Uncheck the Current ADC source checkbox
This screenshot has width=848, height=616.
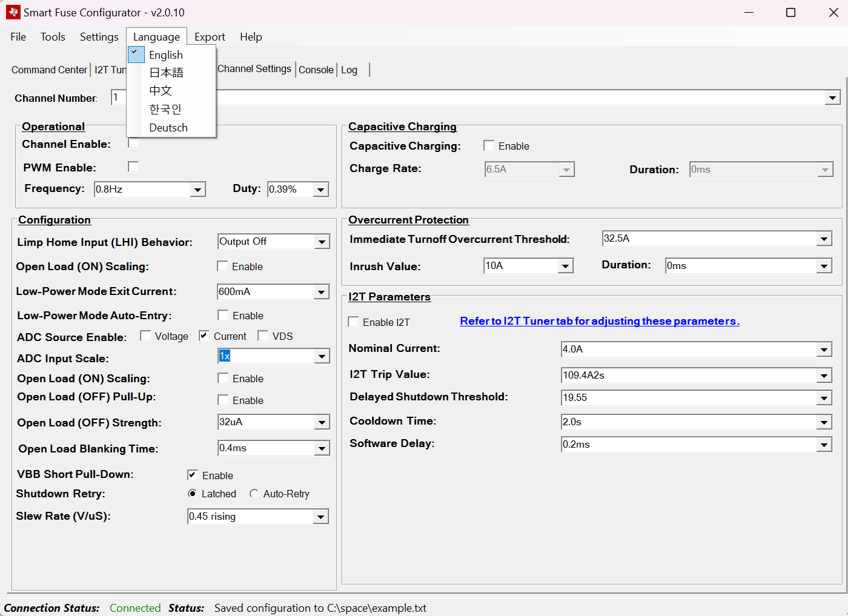(x=204, y=336)
